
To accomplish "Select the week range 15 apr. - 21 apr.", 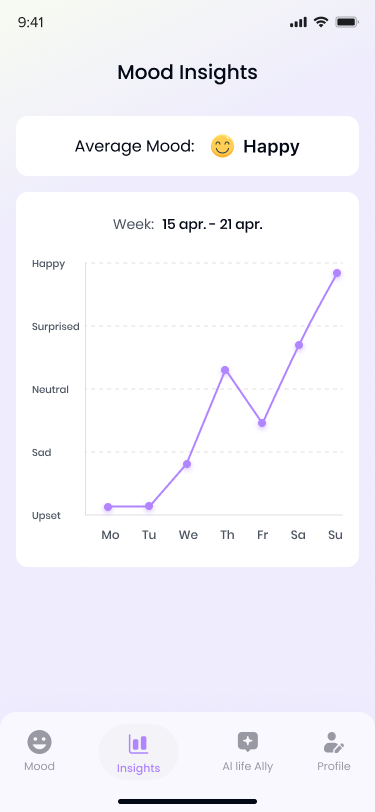I will (212, 225).
